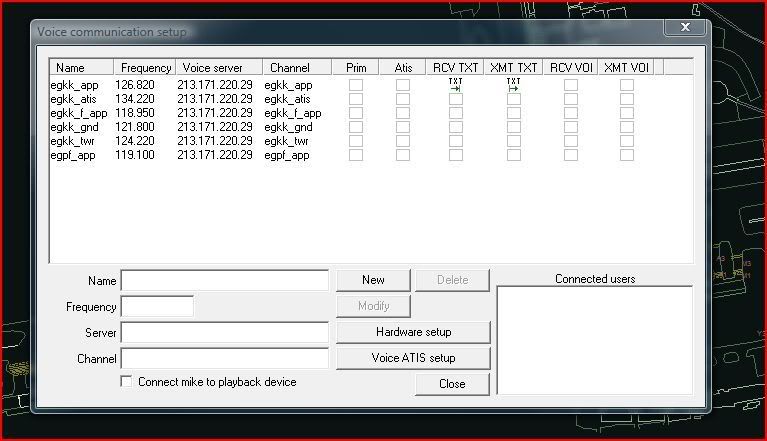
Task: Check Connect mike to playback device
Action: 126,382
